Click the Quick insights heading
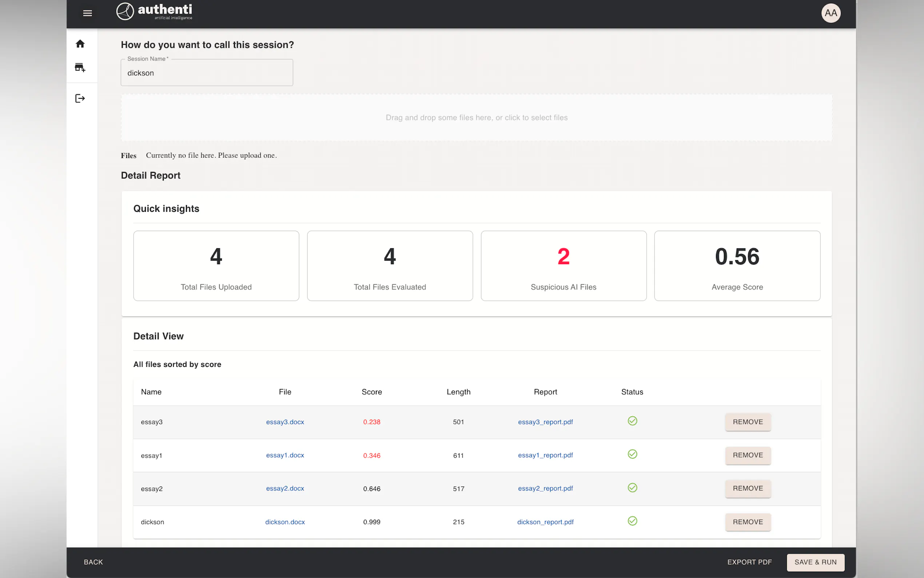The width and height of the screenshot is (924, 578). [x=166, y=209]
